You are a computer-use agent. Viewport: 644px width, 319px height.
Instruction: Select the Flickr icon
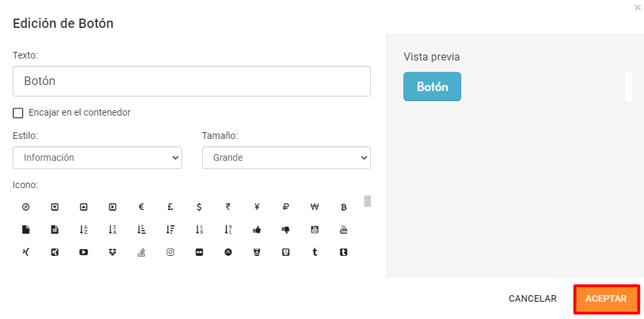199,253
